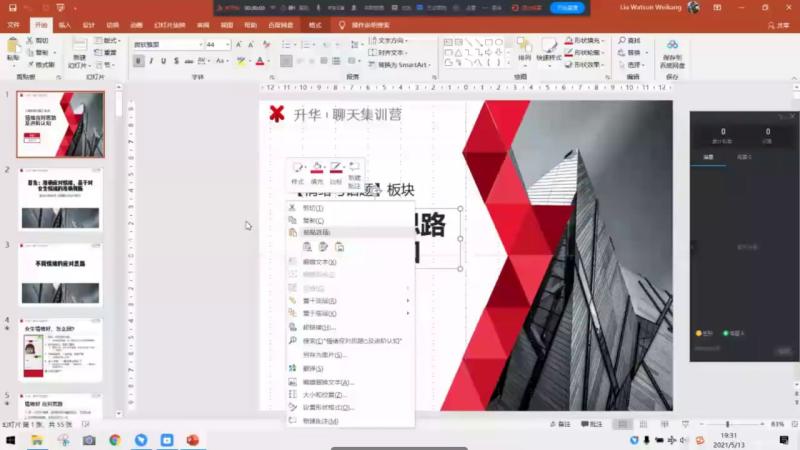The image size is (800, 450).
Task: Choose Format Shape in context menu
Action: pyautogui.click(x=351, y=408)
